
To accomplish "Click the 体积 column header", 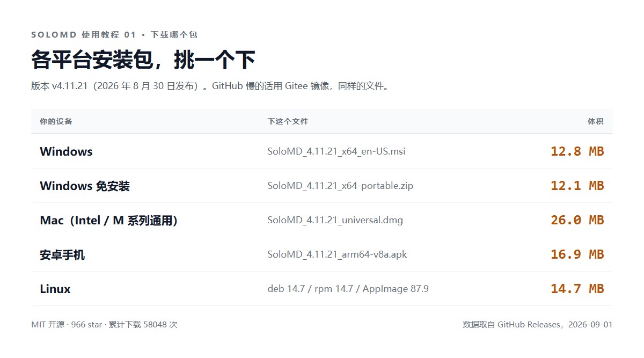I will coord(596,121).
